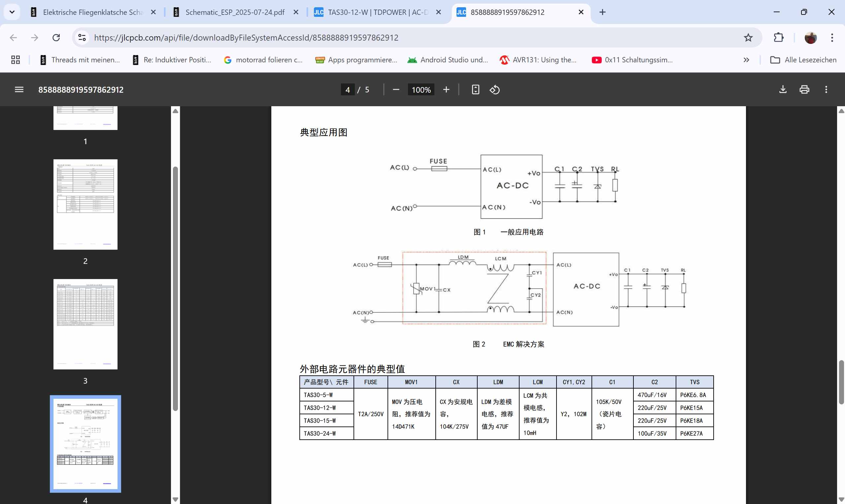Go back to previous page
845x504 pixels.
[x=13, y=38]
